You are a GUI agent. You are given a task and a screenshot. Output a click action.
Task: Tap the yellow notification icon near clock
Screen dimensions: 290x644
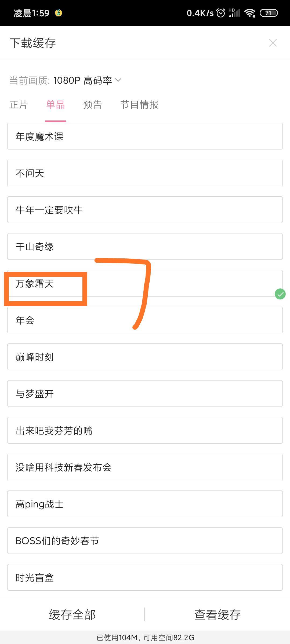[59, 13]
